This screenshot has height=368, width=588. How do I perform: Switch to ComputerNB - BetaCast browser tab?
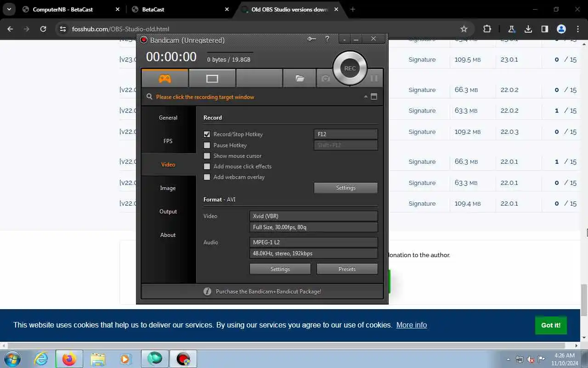click(71, 9)
